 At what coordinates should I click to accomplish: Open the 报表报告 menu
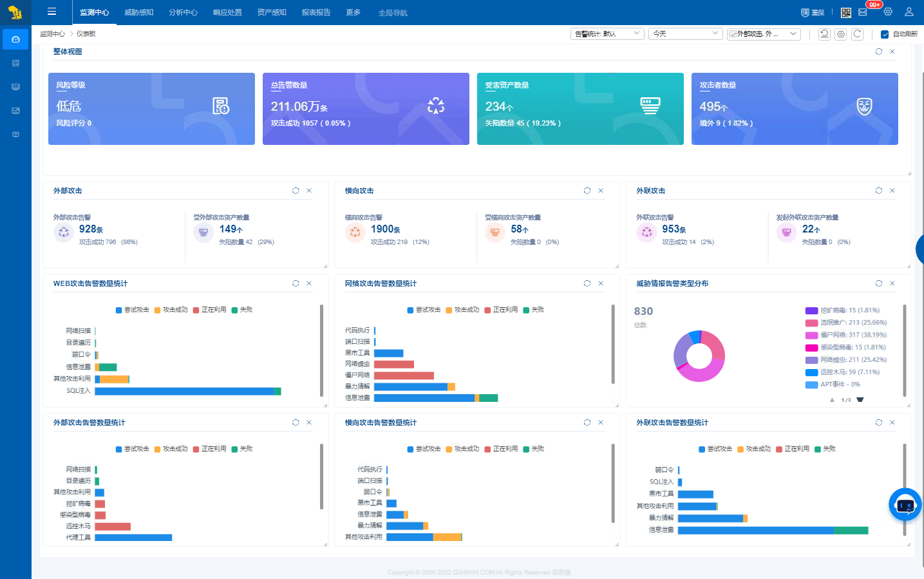[316, 12]
